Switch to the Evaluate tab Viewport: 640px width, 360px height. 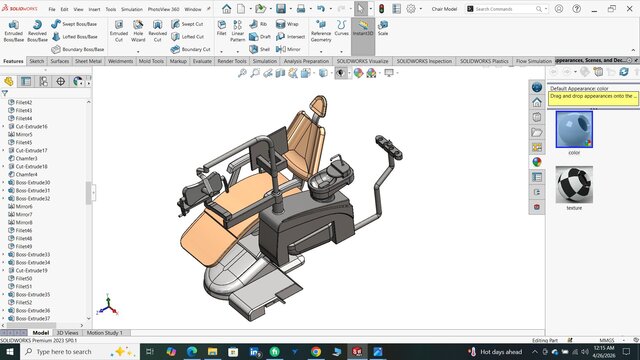click(x=202, y=61)
